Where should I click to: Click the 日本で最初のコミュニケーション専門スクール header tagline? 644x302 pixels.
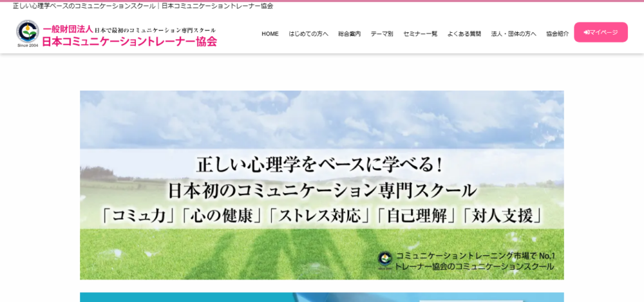pyautogui.click(x=155, y=30)
